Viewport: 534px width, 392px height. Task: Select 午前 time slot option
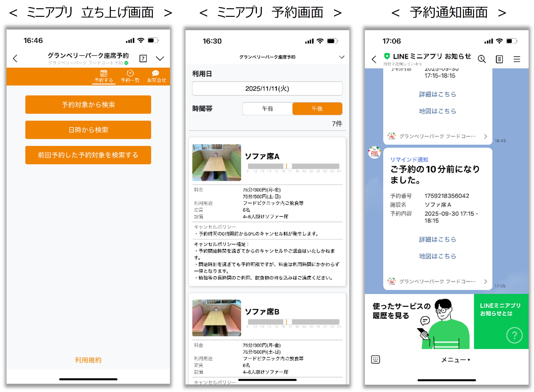[267, 109]
